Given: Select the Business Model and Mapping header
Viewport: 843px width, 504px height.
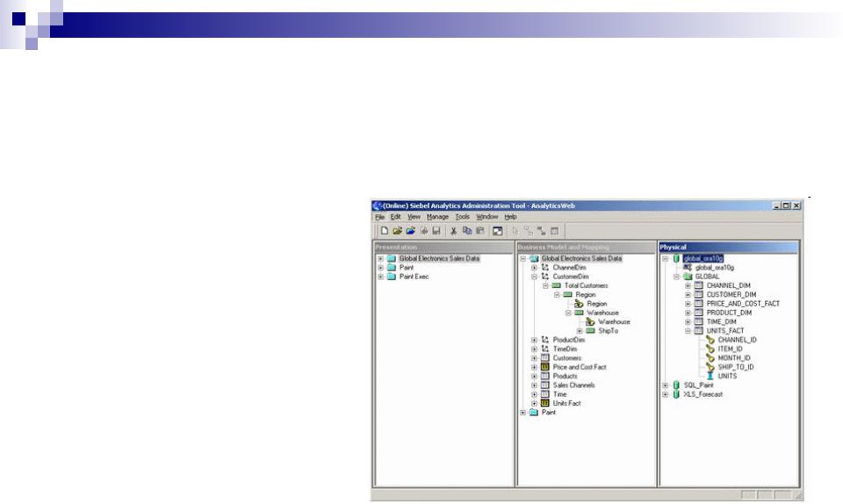Looking at the screenshot, I should pyautogui.click(x=586, y=247).
